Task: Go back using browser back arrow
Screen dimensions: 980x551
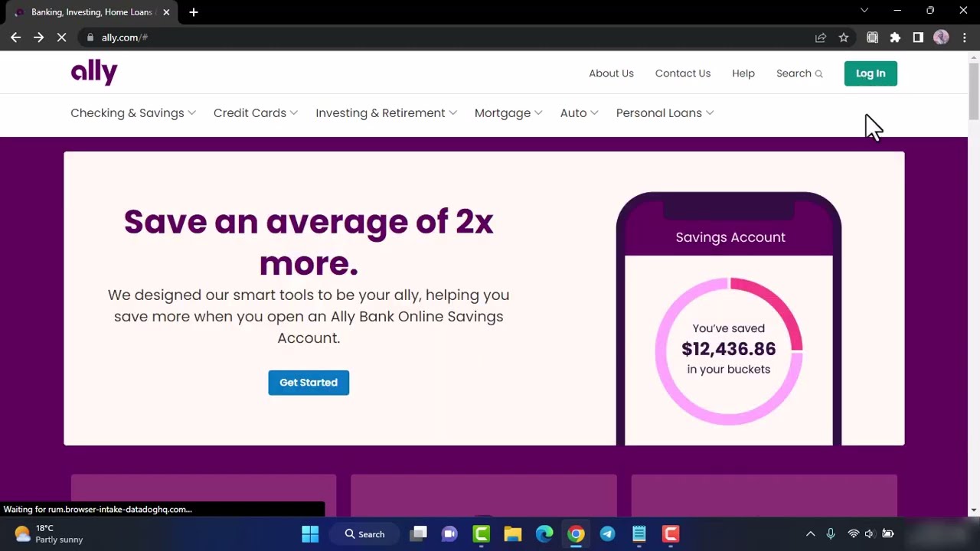Action: [15, 37]
